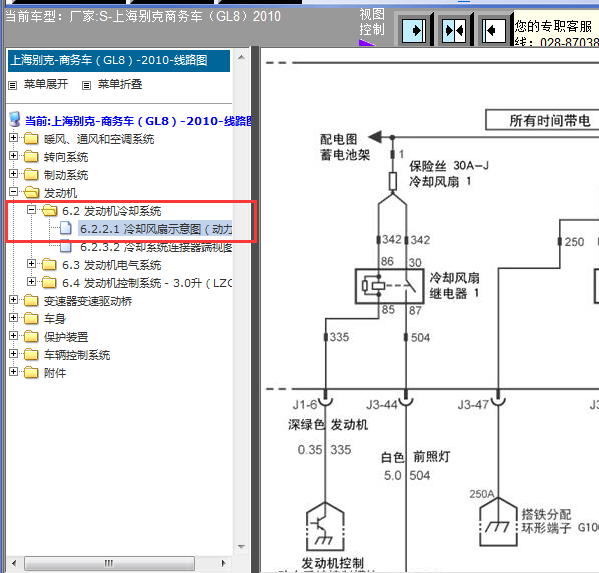Click the left-arrow view control button
The height and width of the screenshot is (573, 599).
493,30
